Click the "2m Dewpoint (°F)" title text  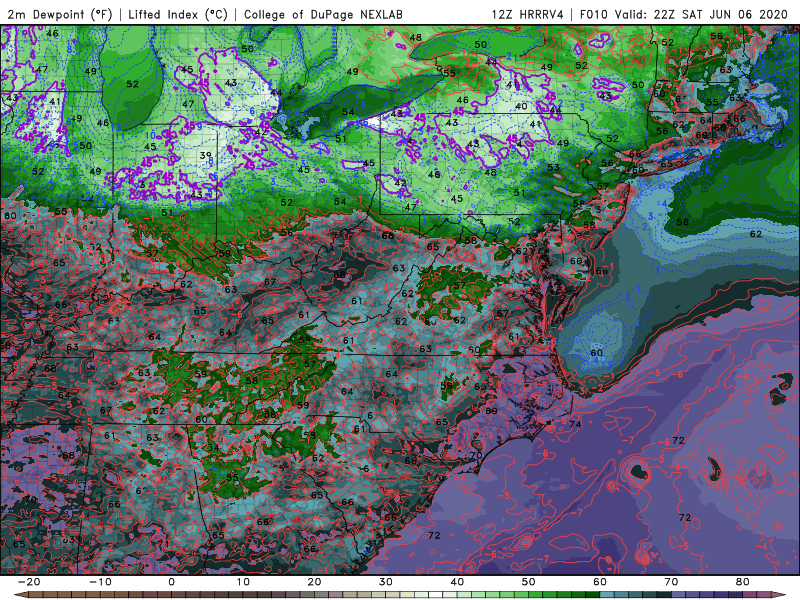pos(60,14)
